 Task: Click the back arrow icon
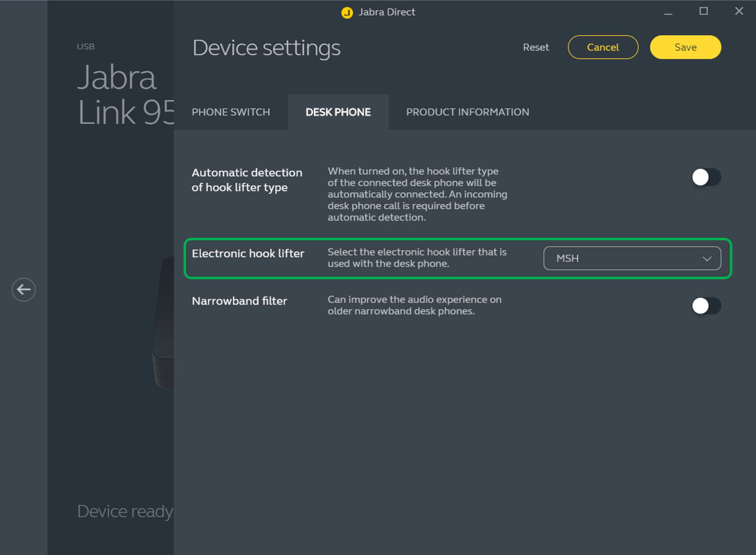tap(24, 290)
